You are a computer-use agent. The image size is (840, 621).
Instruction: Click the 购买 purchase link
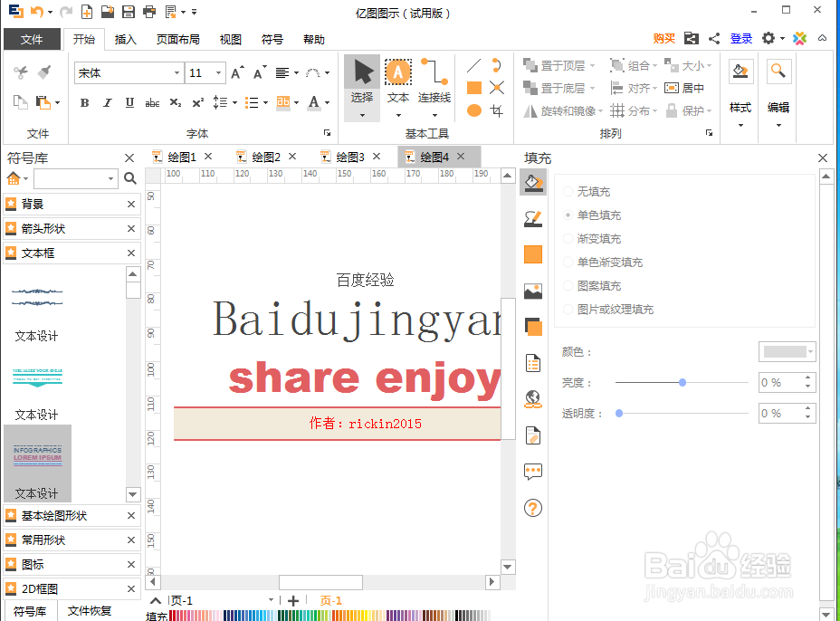(663, 39)
